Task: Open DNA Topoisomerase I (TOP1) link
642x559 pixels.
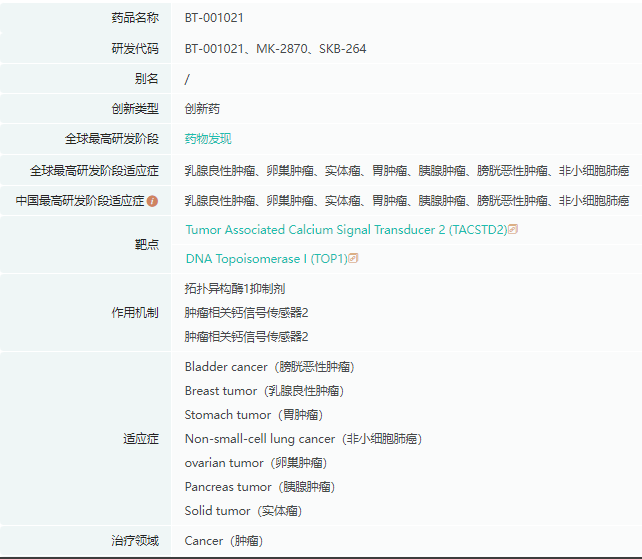Action: pos(267,259)
